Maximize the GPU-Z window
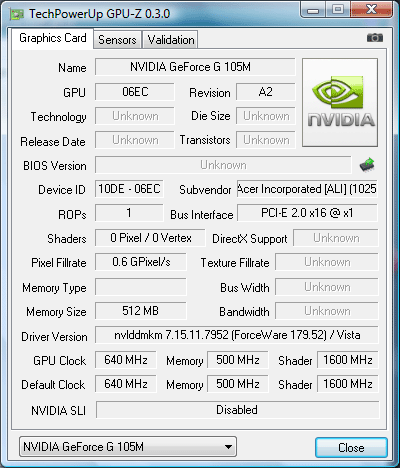 [x=337, y=10]
